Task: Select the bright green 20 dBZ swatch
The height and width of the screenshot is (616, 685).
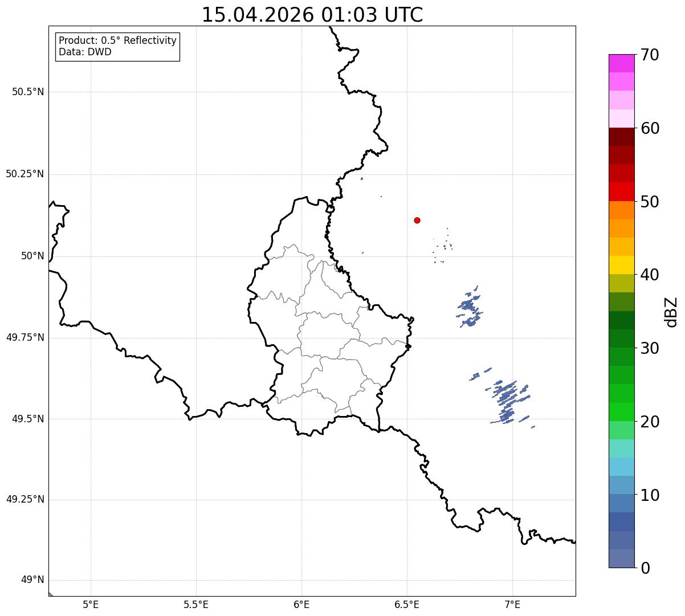Action: point(621,411)
